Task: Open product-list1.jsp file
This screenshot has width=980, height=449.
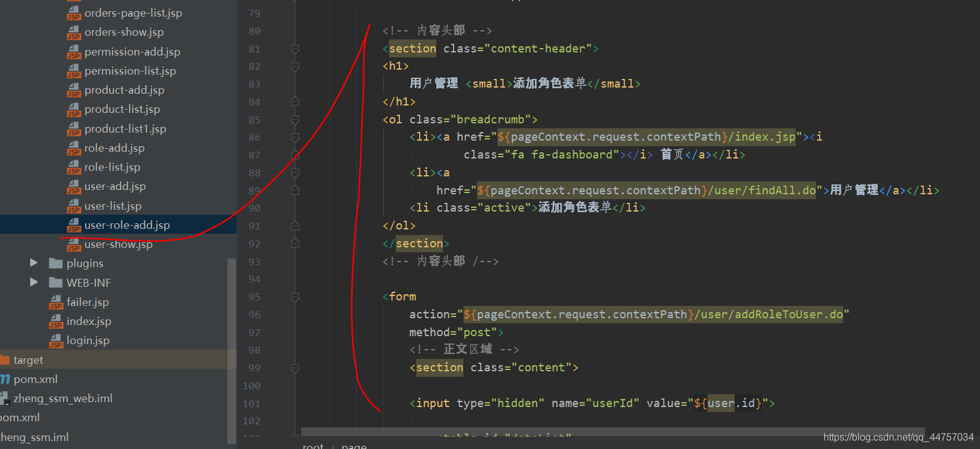Action: click(125, 129)
